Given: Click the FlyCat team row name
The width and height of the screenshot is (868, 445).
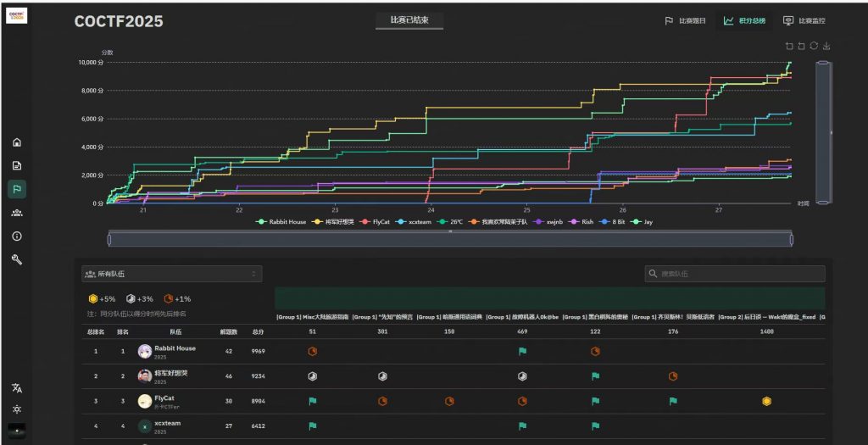Looking at the screenshot, I should (164, 398).
